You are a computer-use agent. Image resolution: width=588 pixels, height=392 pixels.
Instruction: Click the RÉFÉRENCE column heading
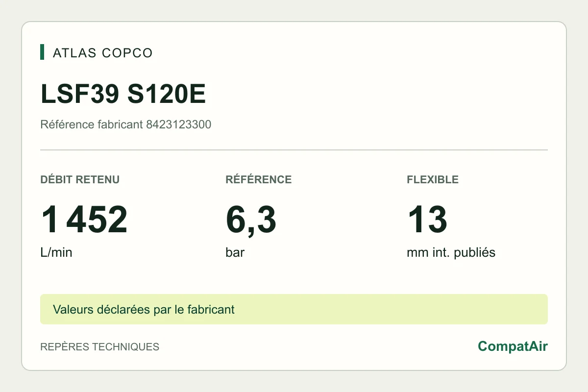[259, 179]
